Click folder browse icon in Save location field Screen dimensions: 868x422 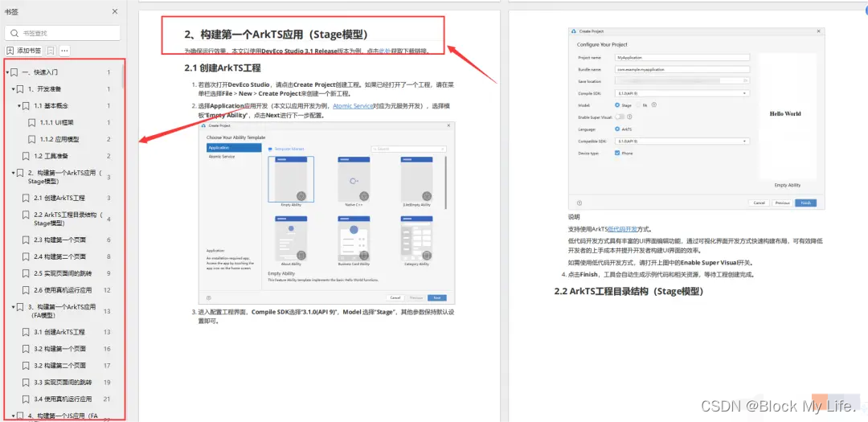pos(746,81)
